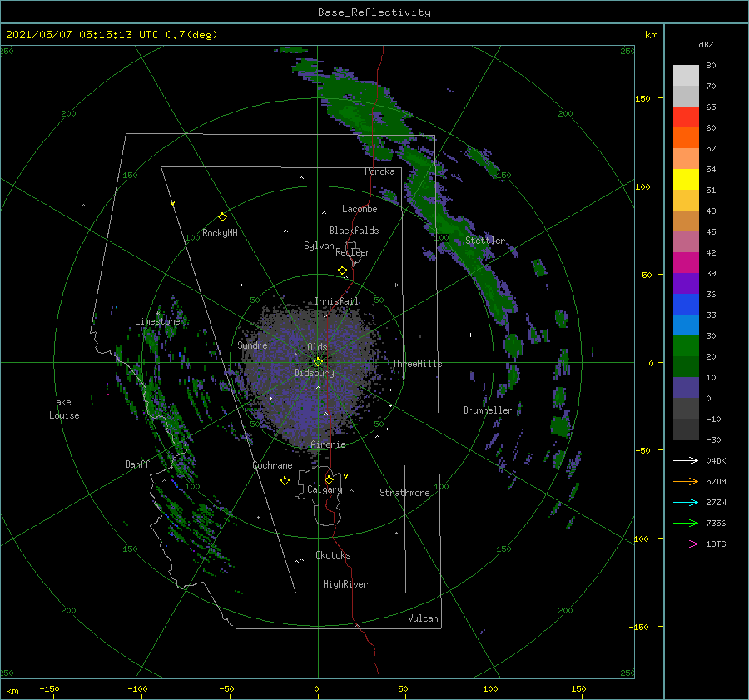Click the Sundre town label
The height and width of the screenshot is (700, 749).
(252, 345)
